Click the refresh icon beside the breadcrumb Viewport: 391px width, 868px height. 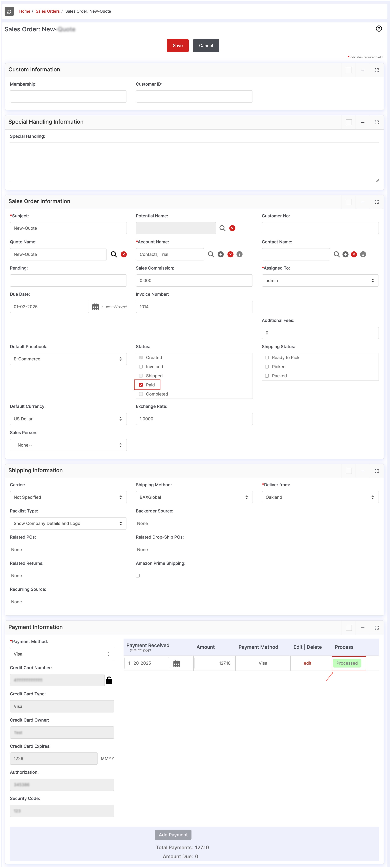click(x=9, y=11)
